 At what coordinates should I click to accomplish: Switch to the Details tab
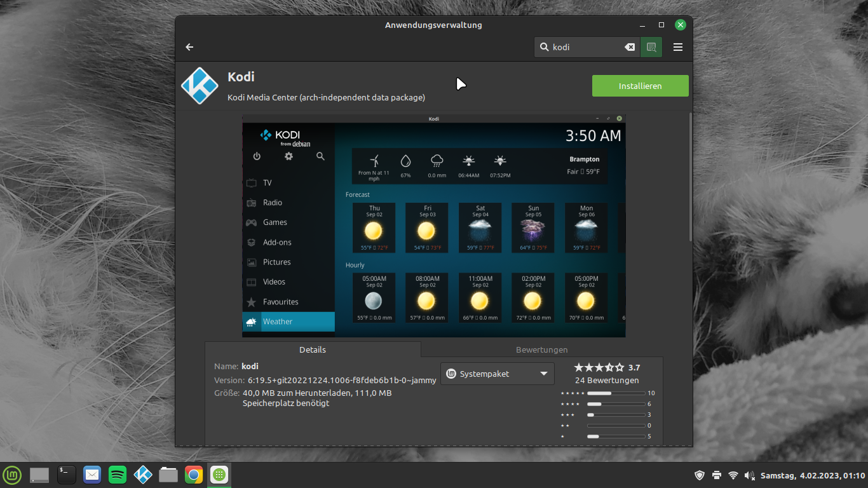313,349
